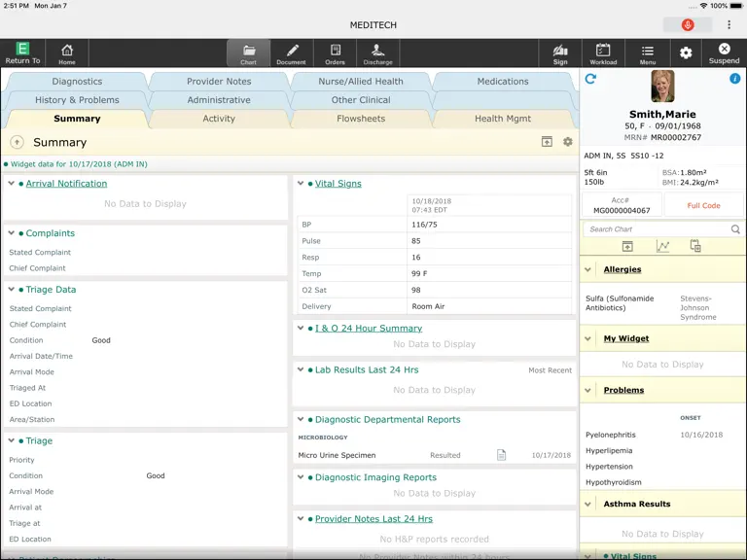Open the graph trend icon below Search Chart
Image resolution: width=747 pixels, height=560 pixels.
tap(662, 246)
